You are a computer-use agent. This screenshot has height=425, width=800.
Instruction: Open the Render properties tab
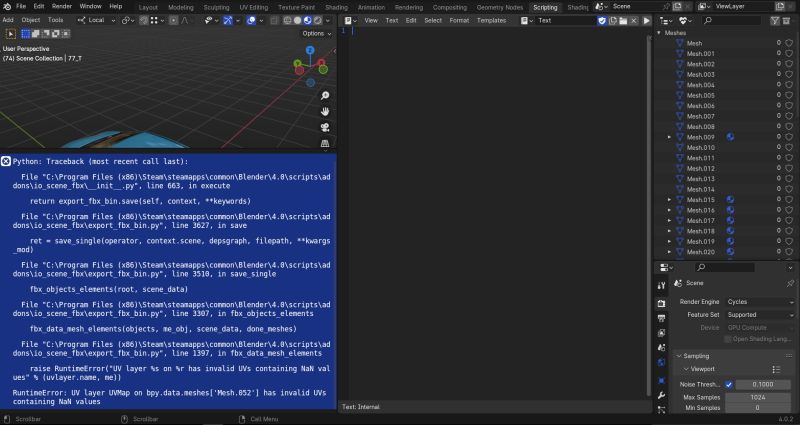click(x=661, y=304)
